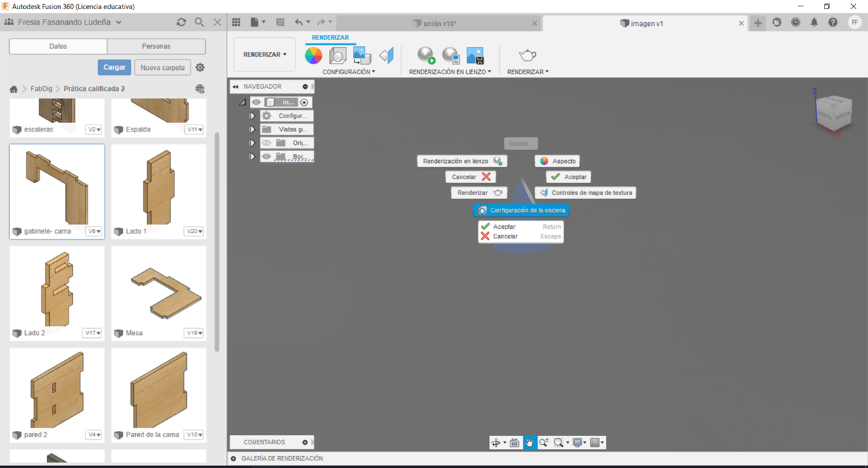This screenshot has height=468, width=868.
Task: Collapse the root component tree triangle
Action: [x=242, y=102]
